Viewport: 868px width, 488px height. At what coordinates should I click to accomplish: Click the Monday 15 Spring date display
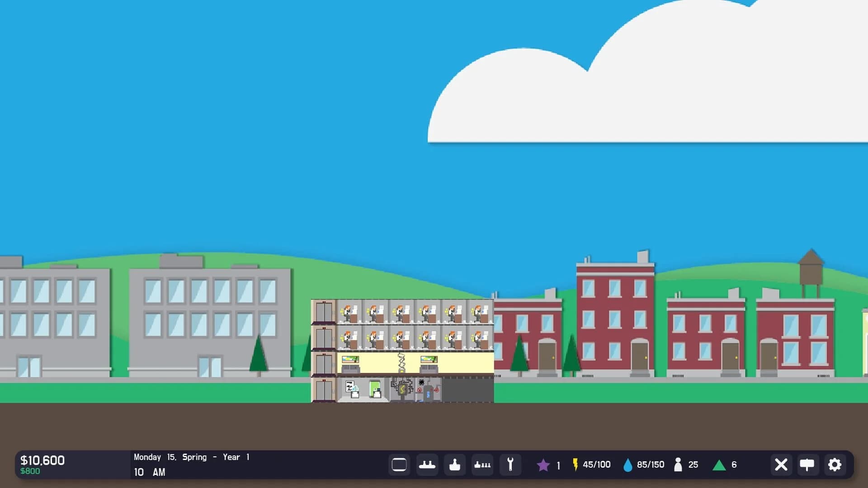pyautogui.click(x=190, y=457)
